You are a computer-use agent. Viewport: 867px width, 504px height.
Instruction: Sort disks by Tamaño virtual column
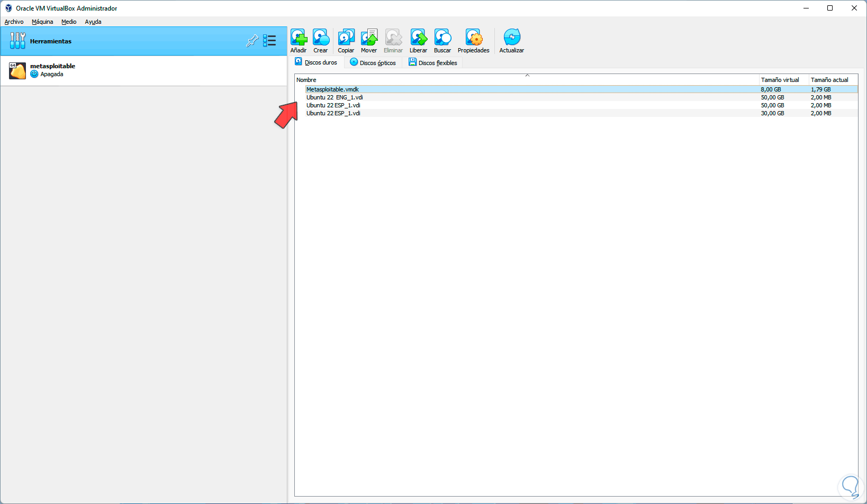tap(784, 80)
